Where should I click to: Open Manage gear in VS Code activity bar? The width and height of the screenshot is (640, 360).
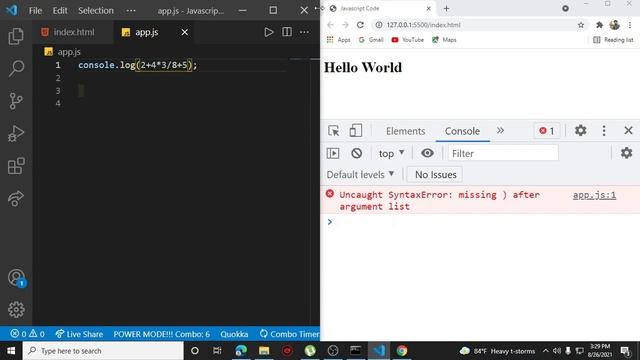tap(16, 310)
